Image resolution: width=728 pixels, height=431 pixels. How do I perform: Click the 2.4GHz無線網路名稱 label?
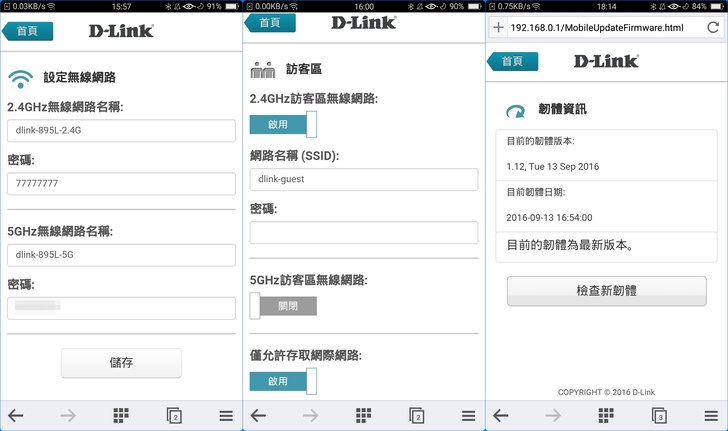65,107
